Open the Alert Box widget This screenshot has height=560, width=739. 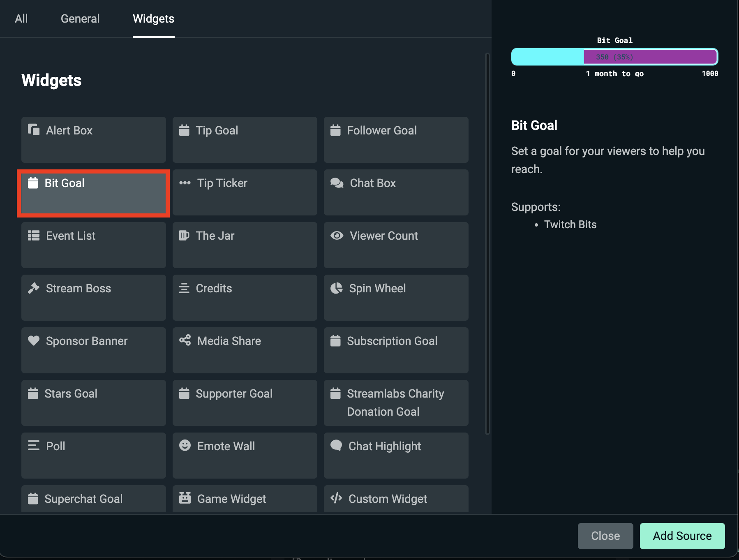click(x=93, y=140)
